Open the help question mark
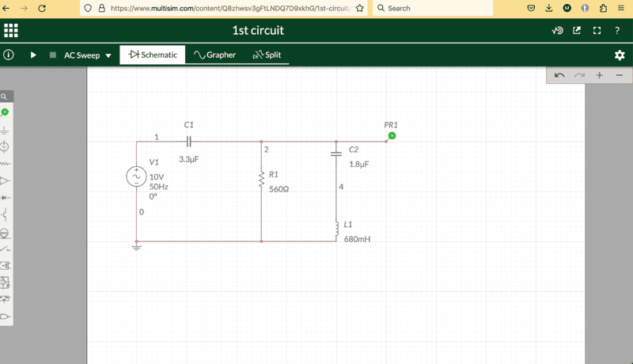This screenshot has height=364, width=633. pos(617,31)
